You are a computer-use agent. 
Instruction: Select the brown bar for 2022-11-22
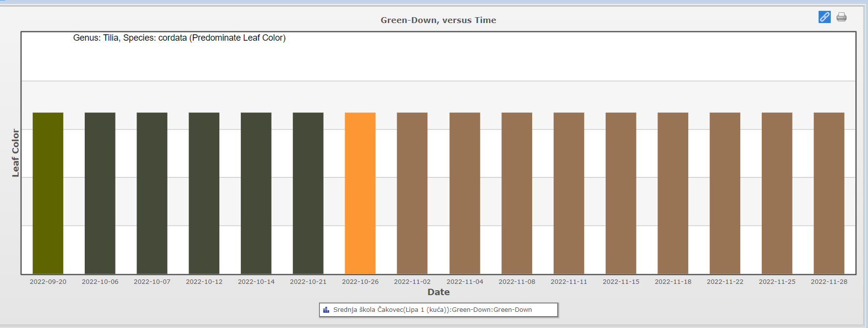pos(725,193)
